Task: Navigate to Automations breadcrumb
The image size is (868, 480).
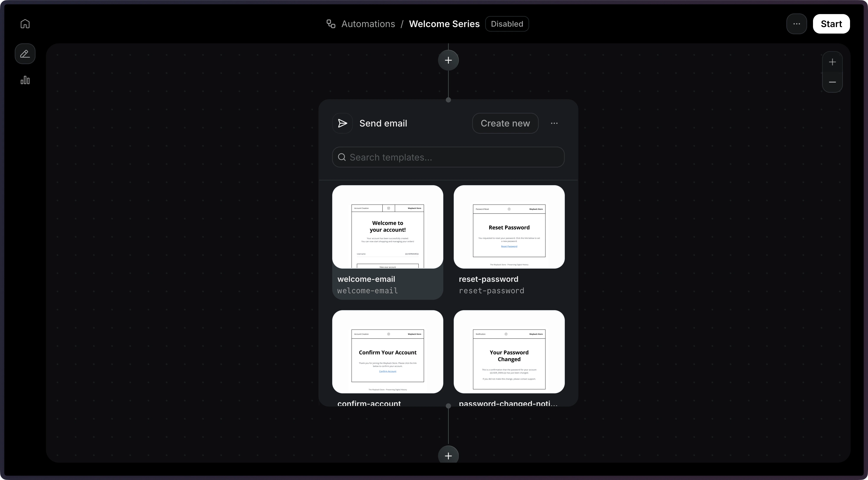Action: pyautogui.click(x=368, y=24)
